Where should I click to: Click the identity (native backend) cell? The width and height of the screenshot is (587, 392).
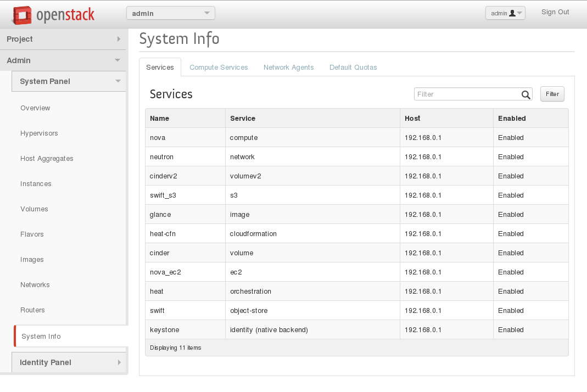[312, 330]
